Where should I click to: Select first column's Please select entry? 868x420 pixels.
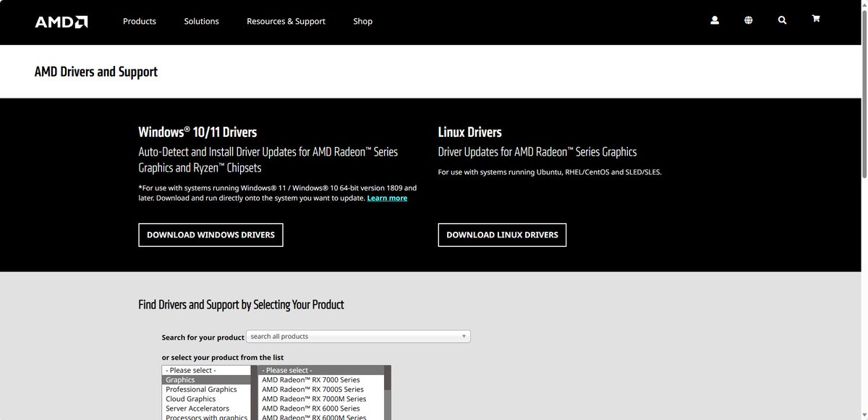[x=206, y=370]
